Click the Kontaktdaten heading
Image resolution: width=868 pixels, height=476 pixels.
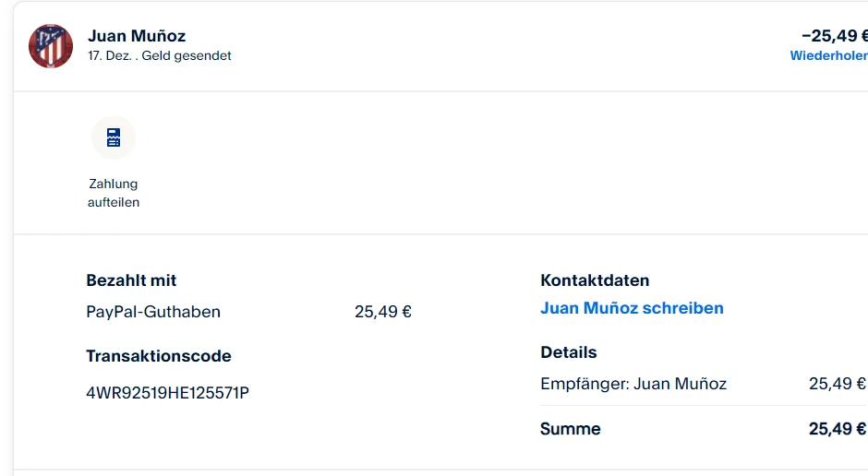(x=595, y=280)
